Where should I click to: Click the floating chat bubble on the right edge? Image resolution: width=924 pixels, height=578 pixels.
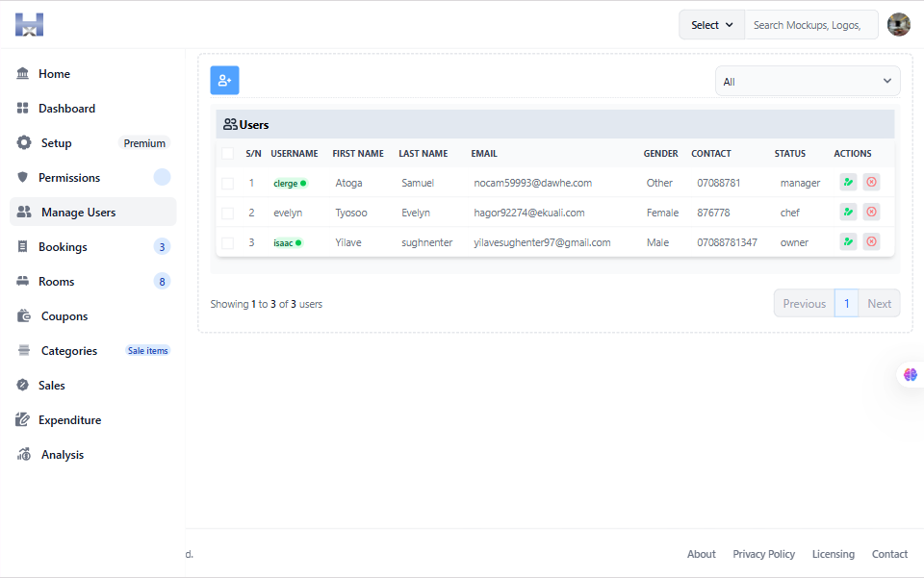909,375
